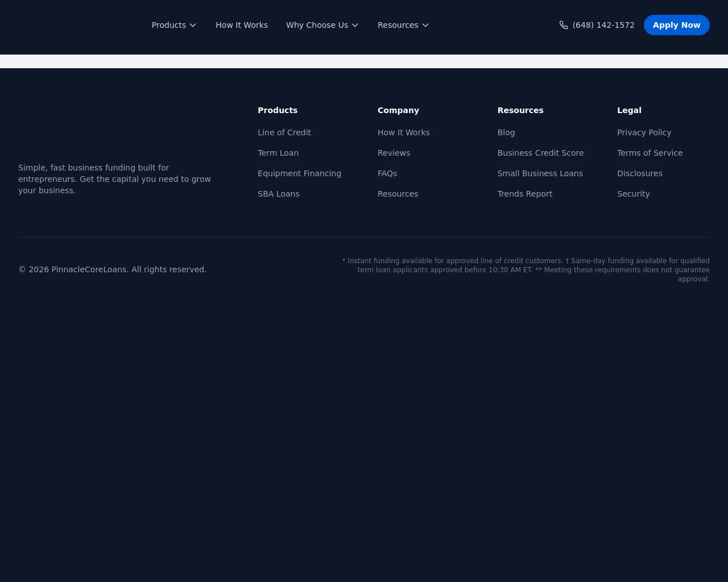Call the phone number (648) 142-1572
728x582 pixels.
coord(597,25)
